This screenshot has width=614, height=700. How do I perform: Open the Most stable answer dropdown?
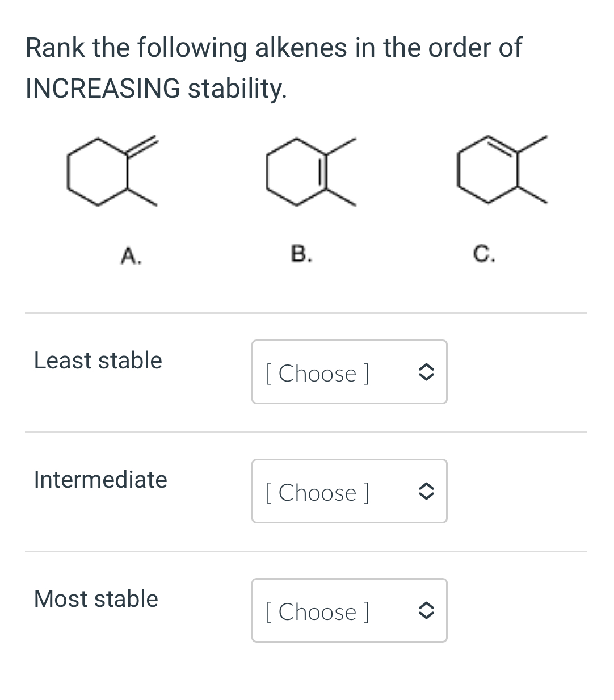[348, 610]
